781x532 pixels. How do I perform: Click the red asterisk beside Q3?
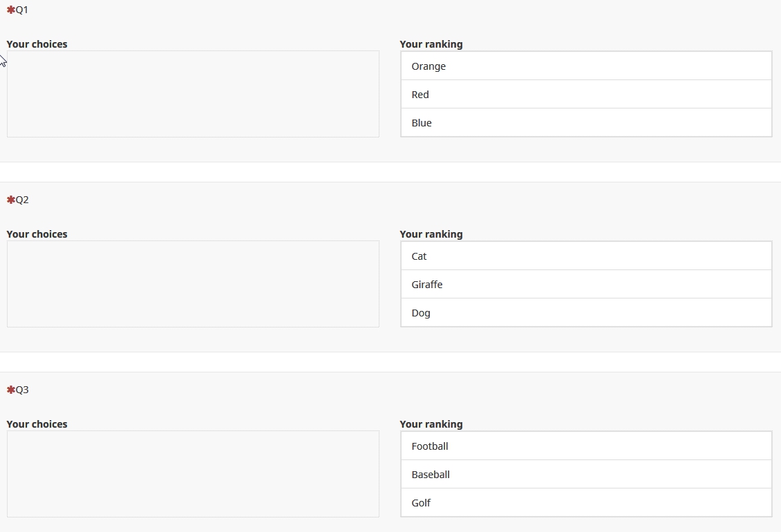[x=10, y=390]
